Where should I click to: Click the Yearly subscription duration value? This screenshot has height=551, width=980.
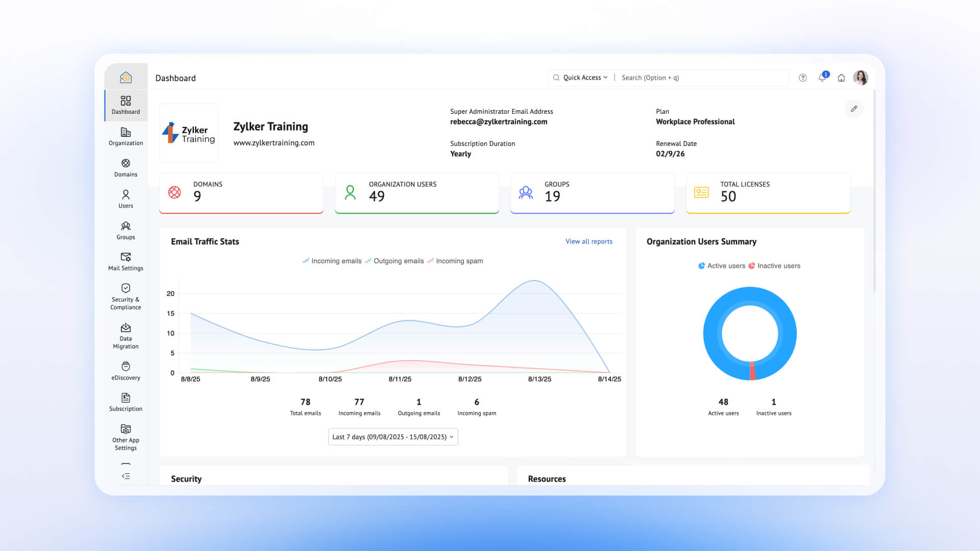(460, 154)
